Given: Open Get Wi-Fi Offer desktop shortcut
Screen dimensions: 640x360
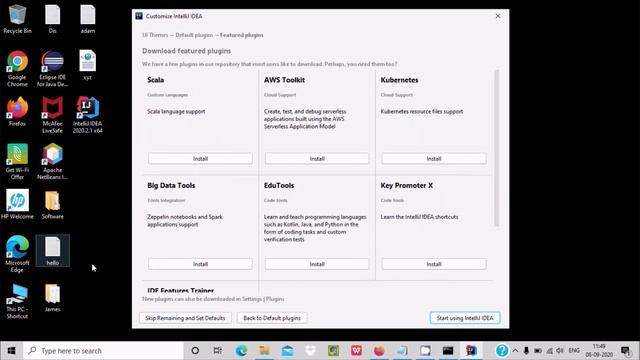Looking at the screenshot, I should 17,162.
